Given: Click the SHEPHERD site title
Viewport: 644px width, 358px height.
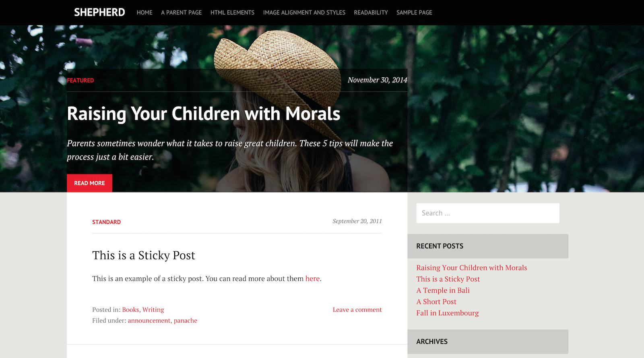Looking at the screenshot, I should tap(99, 12).
